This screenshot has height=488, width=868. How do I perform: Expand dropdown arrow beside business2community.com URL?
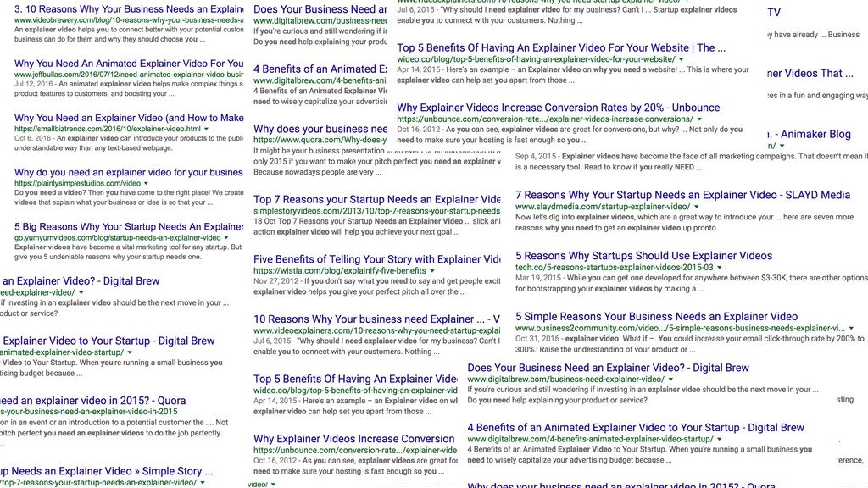[851, 329]
